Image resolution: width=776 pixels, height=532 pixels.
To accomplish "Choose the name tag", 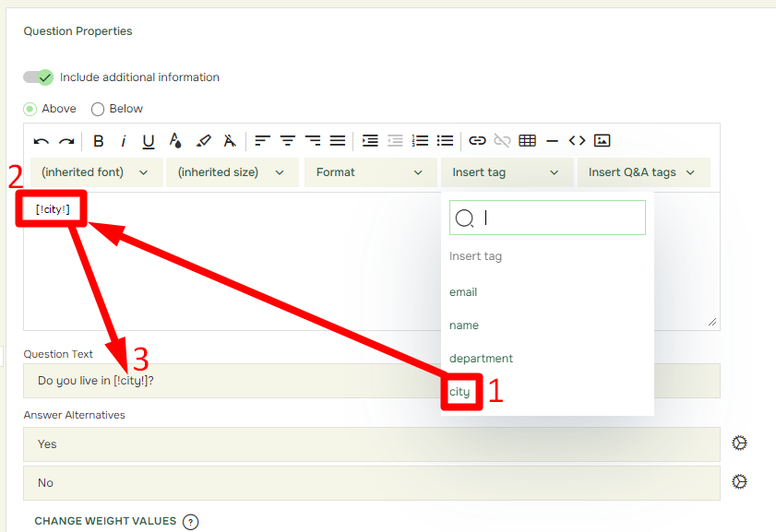I will tap(464, 325).
